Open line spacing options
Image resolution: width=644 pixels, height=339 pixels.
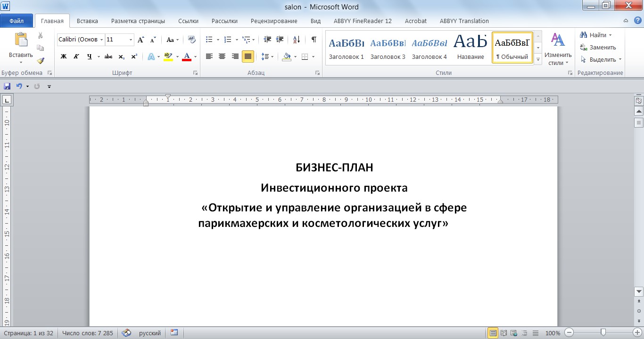267,56
